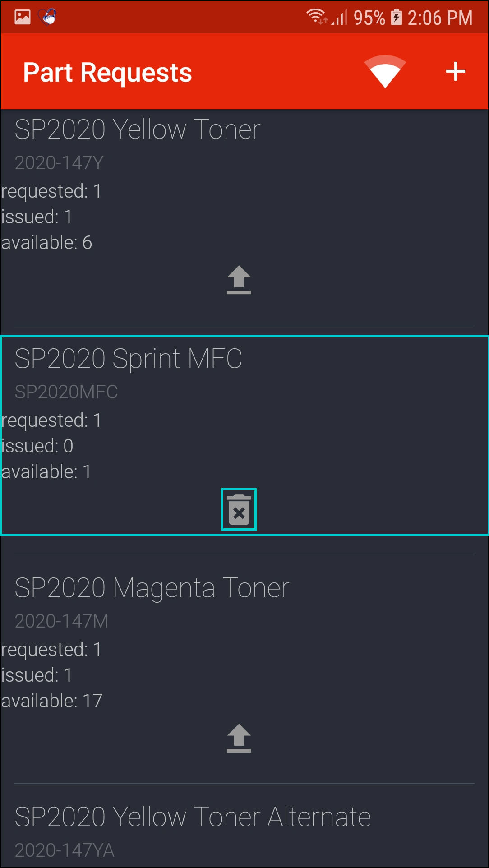
Task: Tap the plus icon to add request
Action: click(x=455, y=72)
